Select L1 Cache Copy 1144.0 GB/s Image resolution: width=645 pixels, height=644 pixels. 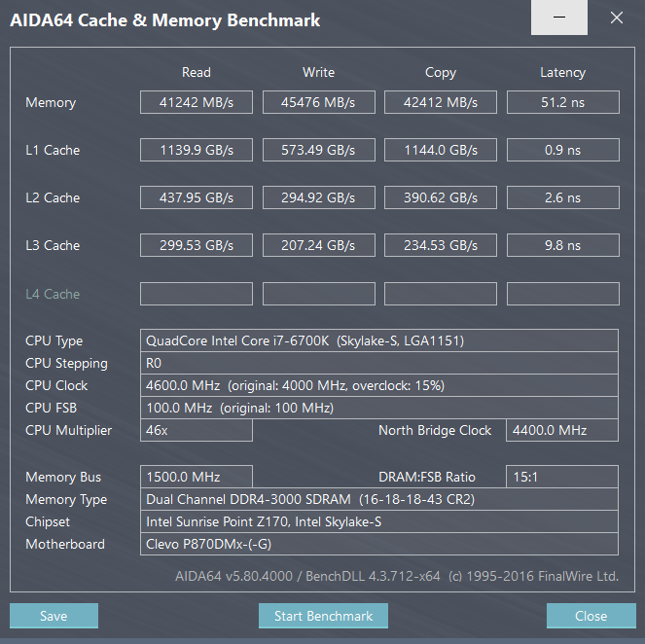click(441, 150)
